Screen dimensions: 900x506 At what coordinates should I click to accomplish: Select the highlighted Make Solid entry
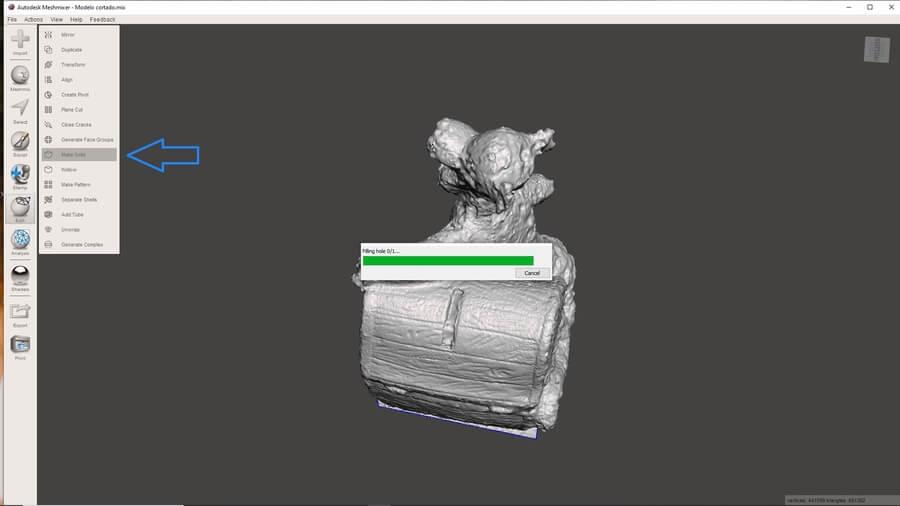coord(79,155)
